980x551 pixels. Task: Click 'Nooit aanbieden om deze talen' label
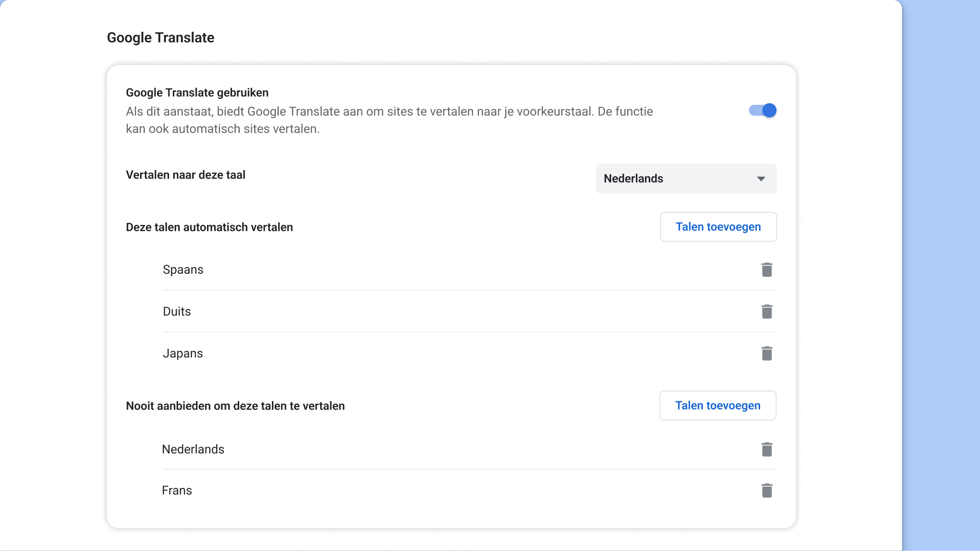(235, 406)
